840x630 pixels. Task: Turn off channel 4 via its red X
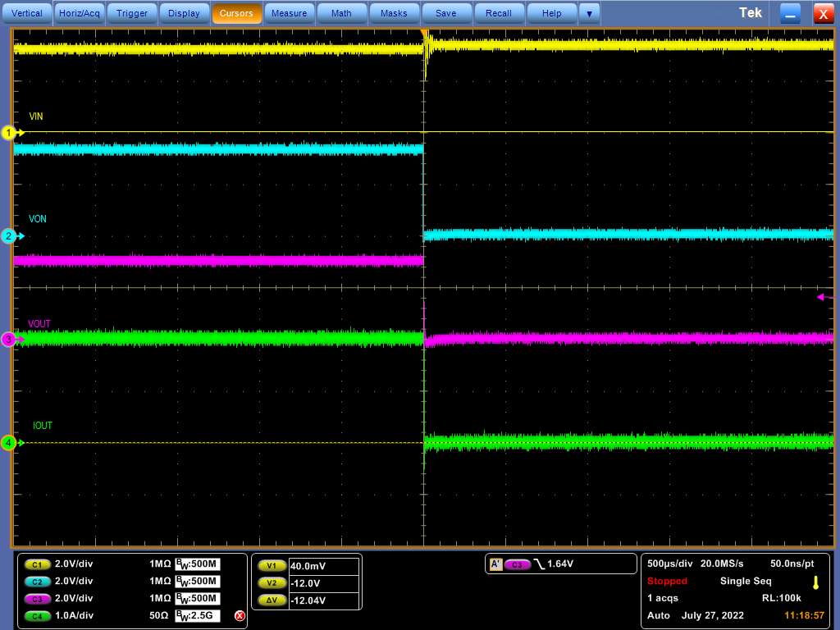(238, 615)
